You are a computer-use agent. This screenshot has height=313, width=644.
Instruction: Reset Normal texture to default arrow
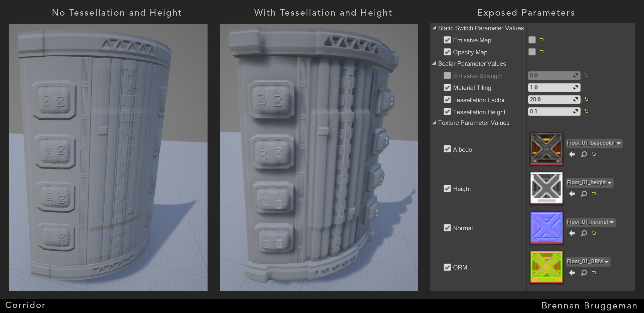594,233
